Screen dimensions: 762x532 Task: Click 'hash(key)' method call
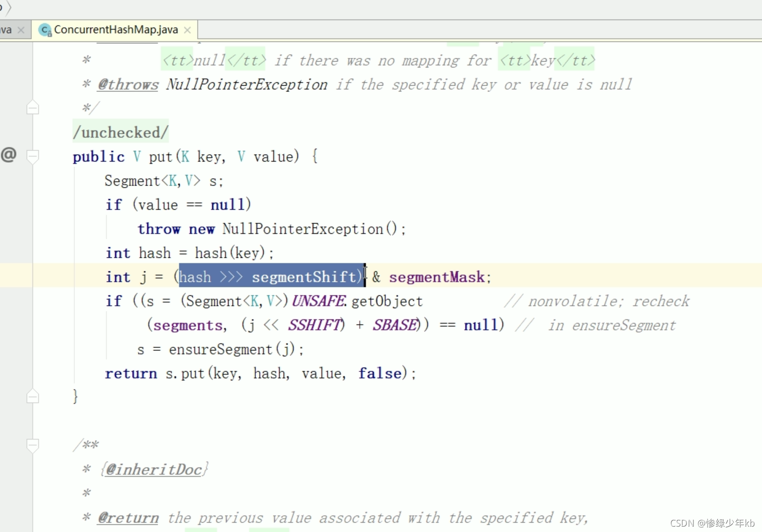click(x=230, y=253)
